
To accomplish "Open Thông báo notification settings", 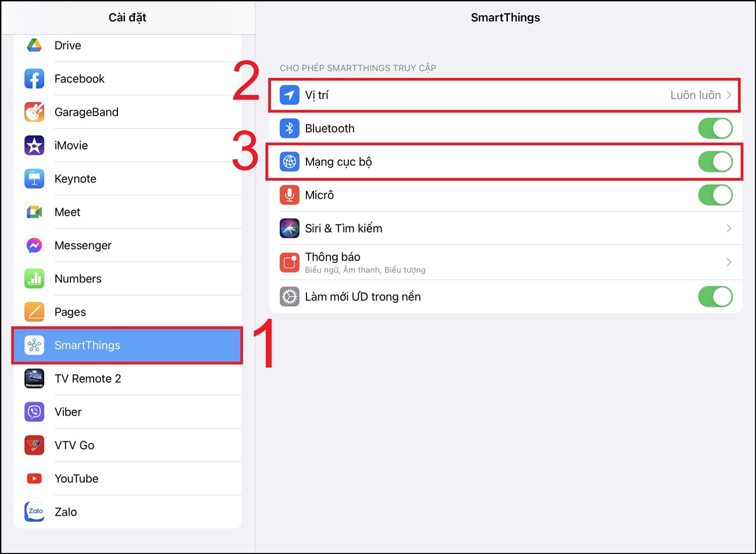I will [505, 262].
